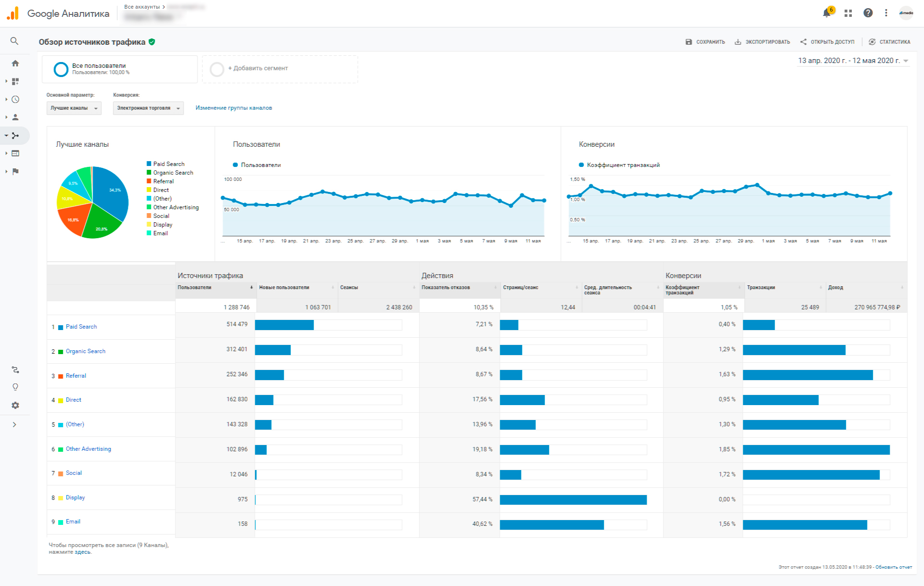The width and height of the screenshot is (924, 586).
Task: Click the Сохранить save icon button
Action: point(705,42)
